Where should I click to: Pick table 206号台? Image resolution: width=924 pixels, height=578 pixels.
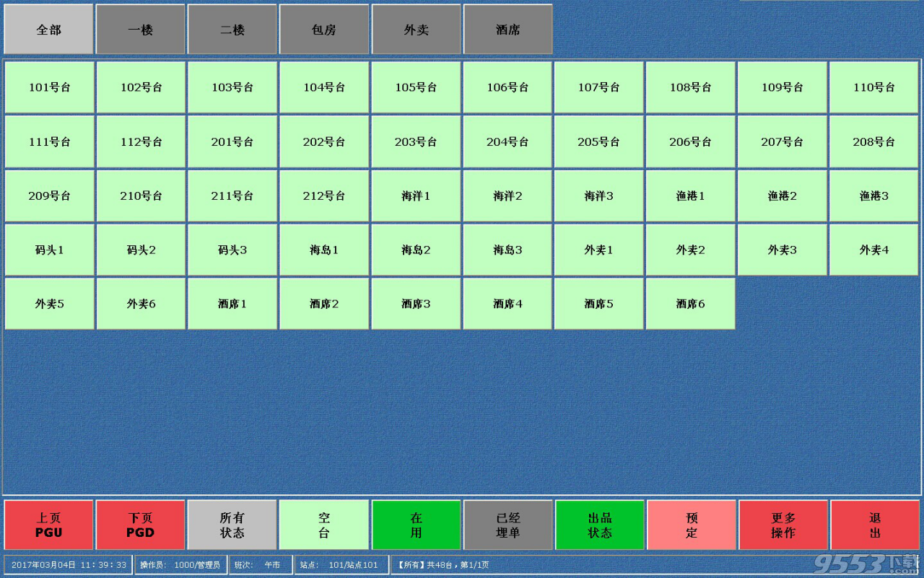click(x=690, y=141)
